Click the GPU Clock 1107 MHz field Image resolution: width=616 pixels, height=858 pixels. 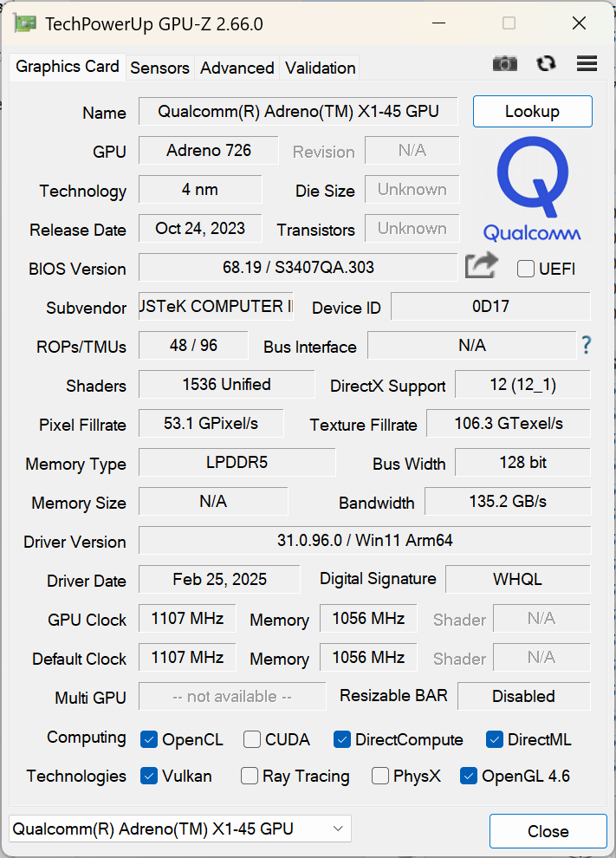pos(187,618)
